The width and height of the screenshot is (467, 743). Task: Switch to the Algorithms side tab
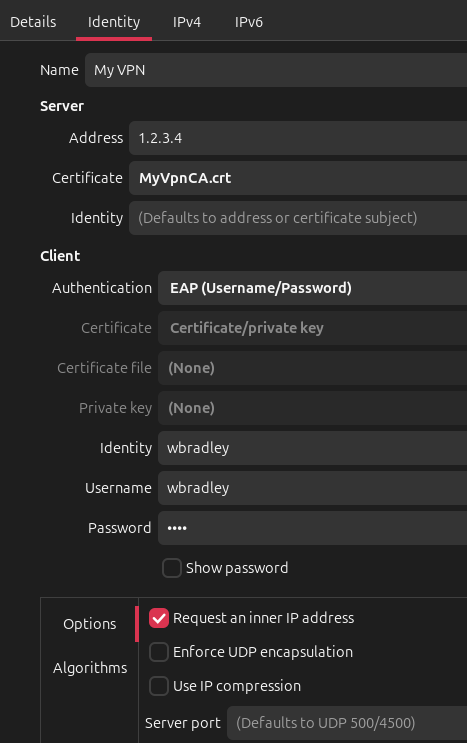coord(90,668)
